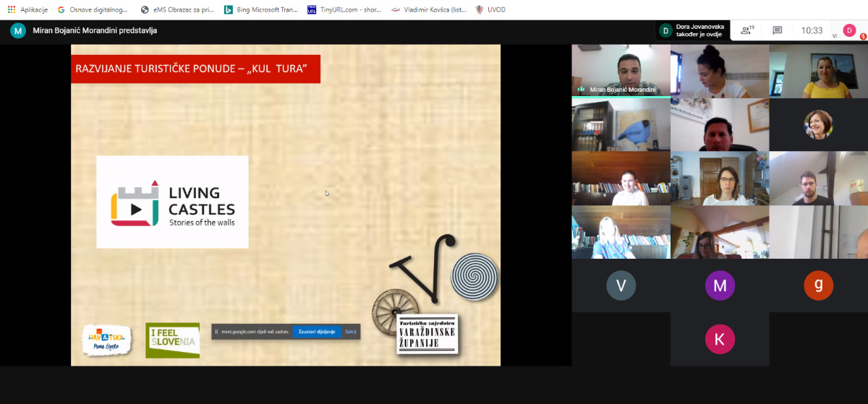Viewport: 868px width, 404px height.
Task: Click the Dora Jovanovska joined notification
Action: (692, 30)
